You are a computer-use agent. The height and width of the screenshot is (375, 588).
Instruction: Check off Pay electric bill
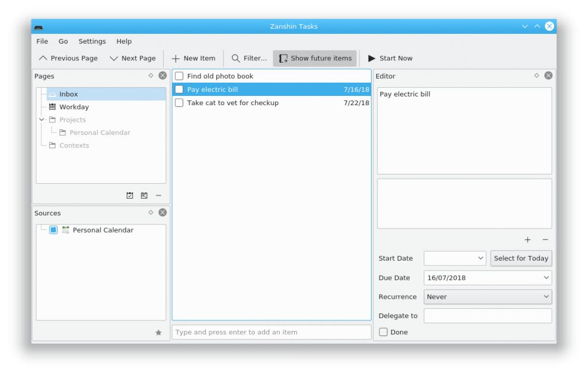[x=179, y=89]
